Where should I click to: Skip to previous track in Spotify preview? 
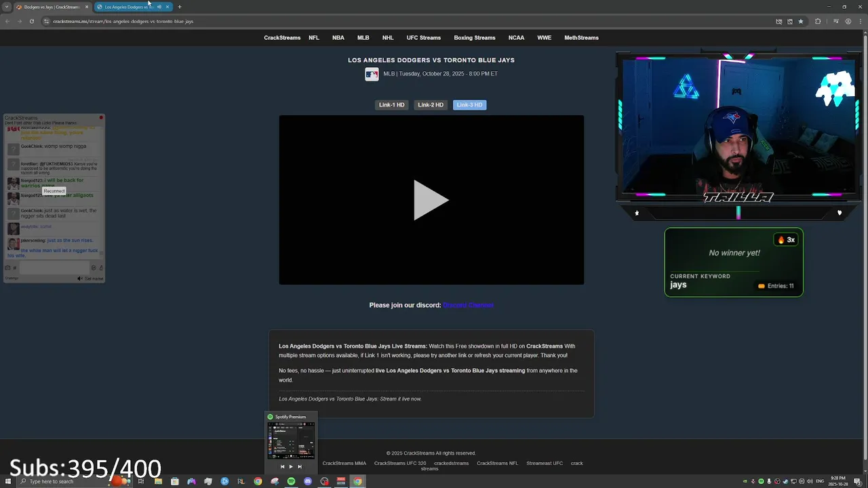pyautogui.click(x=283, y=466)
